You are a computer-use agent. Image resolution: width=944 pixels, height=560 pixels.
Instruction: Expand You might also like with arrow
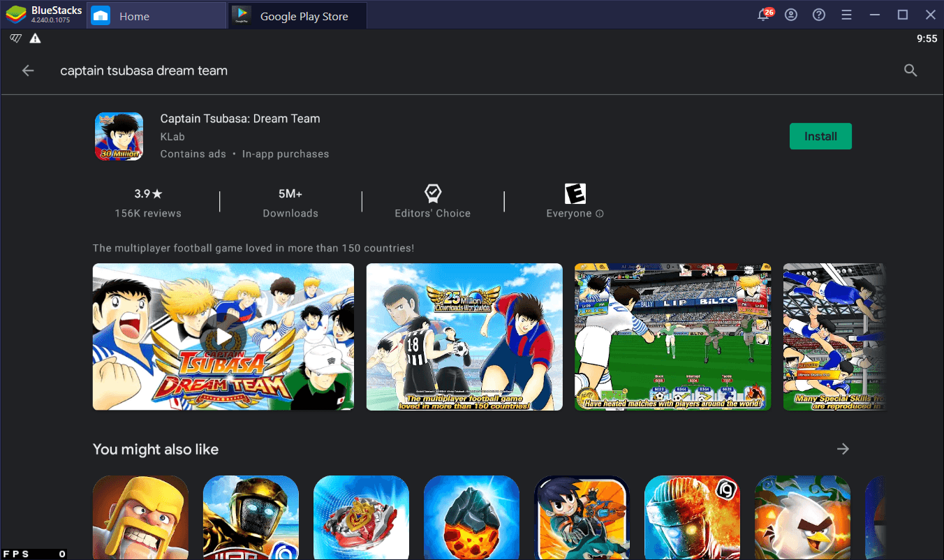[843, 449]
